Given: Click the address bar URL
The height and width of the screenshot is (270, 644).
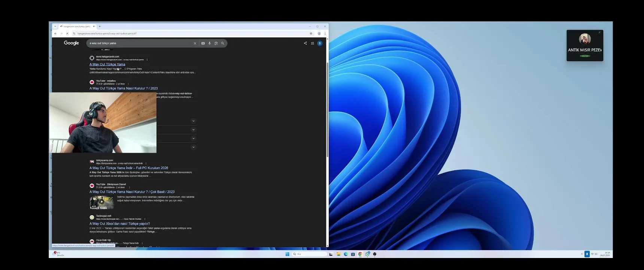Looking at the screenshot, I should coord(107,33).
